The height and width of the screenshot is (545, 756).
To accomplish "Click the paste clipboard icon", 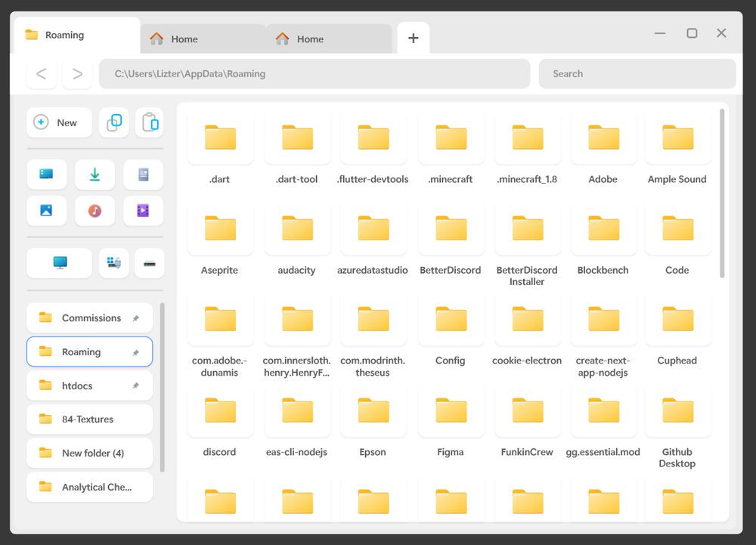I will point(150,122).
